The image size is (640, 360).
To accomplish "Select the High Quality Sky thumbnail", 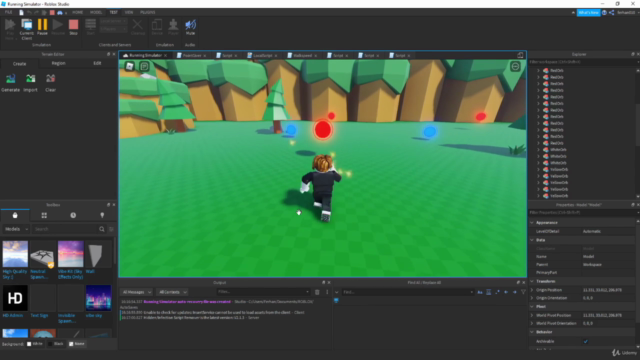I will pyautogui.click(x=15, y=254).
